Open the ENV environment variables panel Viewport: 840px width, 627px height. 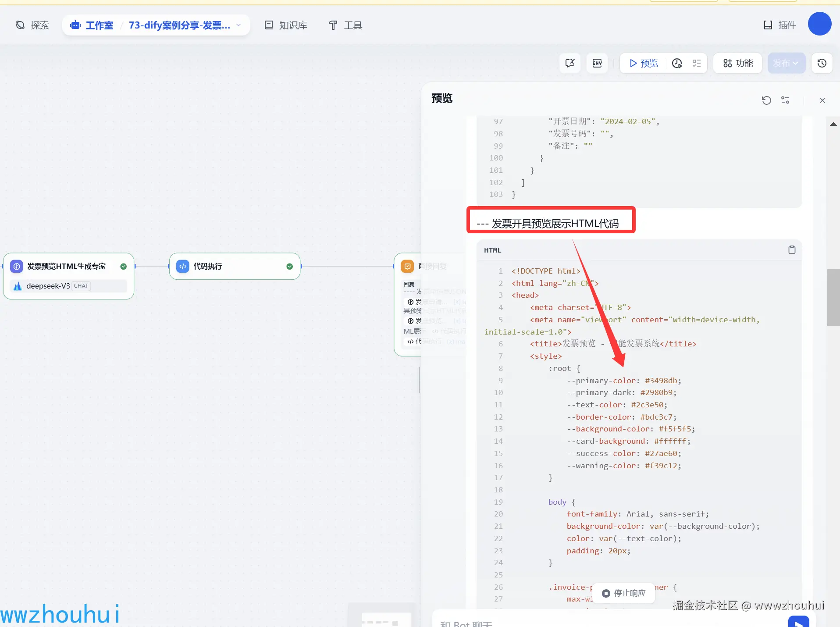click(597, 63)
